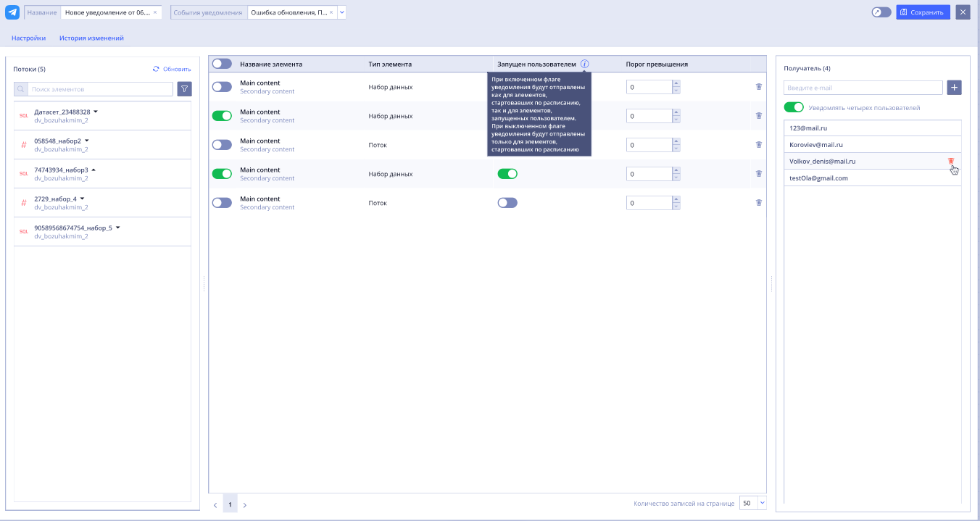The height and width of the screenshot is (521, 980).
Task: Click third row Порог превышения number field
Action: [x=649, y=145]
